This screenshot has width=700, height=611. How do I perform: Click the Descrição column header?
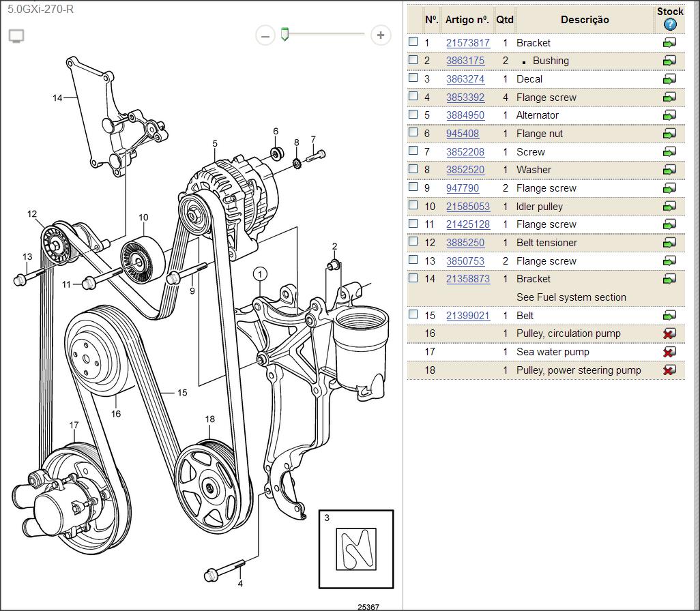(x=585, y=20)
